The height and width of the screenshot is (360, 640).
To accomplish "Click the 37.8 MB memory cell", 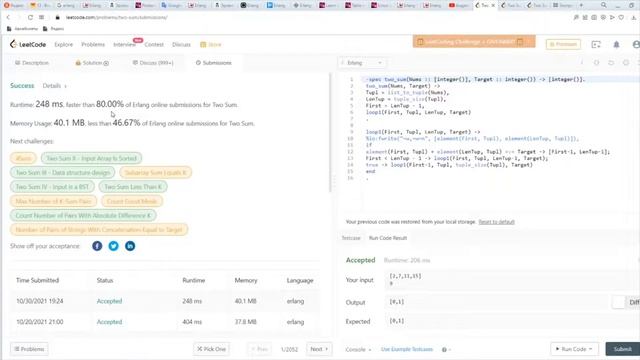I will tap(246, 322).
